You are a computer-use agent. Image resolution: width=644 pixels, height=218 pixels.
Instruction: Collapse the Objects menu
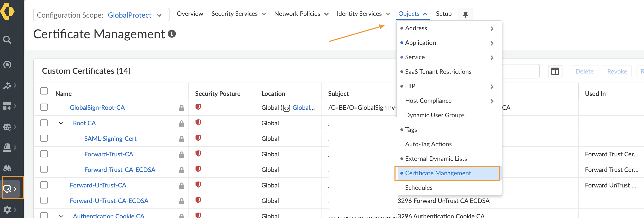coord(413,14)
